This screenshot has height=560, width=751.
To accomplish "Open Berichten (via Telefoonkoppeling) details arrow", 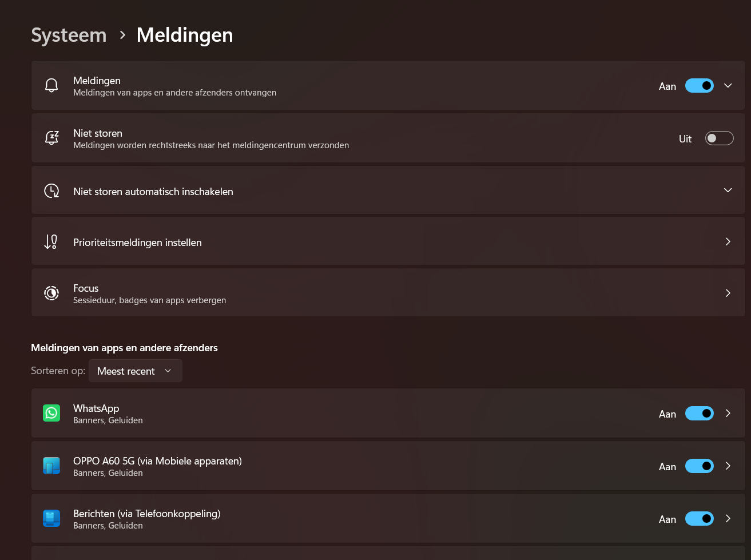I will coord(728,519).
